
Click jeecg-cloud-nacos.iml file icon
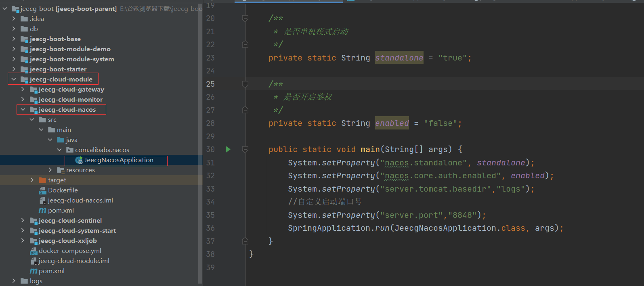tap(42, 200)
